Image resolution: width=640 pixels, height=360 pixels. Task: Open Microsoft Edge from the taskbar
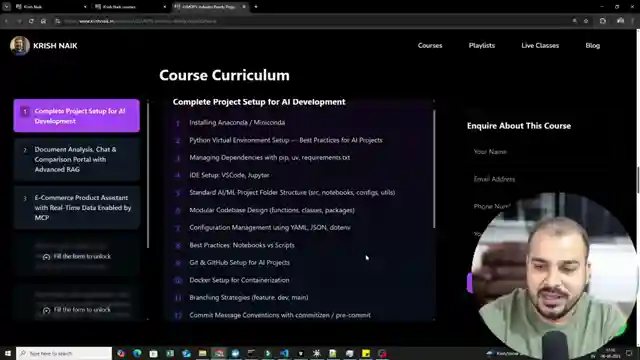(x=137, y=353)
